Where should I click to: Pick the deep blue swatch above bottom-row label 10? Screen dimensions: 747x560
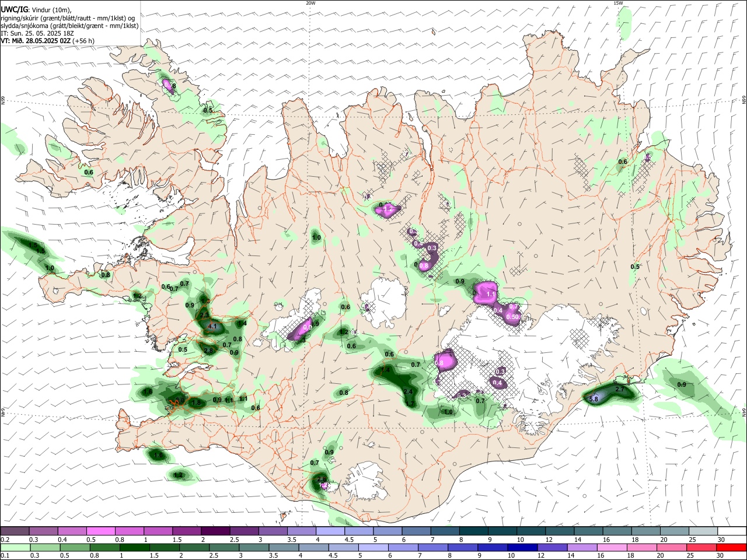522,547
